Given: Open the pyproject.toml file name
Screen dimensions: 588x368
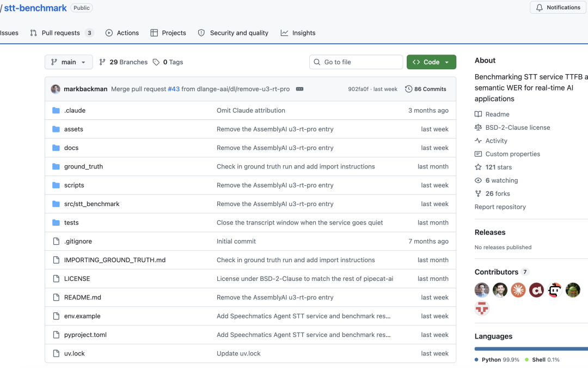Looking at the screenshot, I should [x=85, y=335].
